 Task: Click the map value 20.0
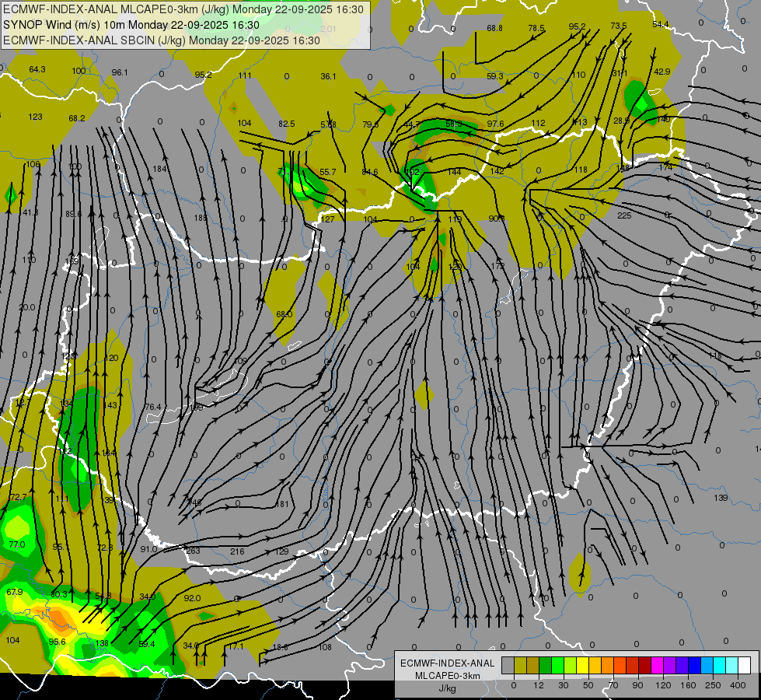[x=26, y=307]
